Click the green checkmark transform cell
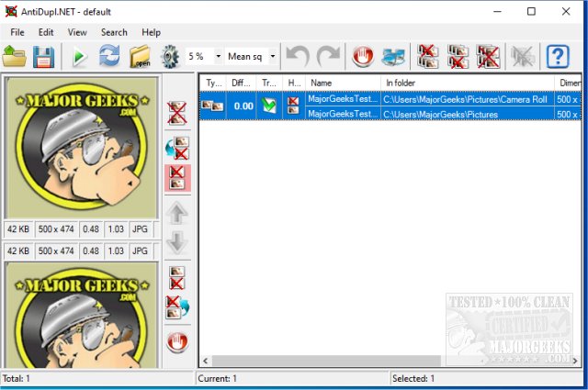 269,106
